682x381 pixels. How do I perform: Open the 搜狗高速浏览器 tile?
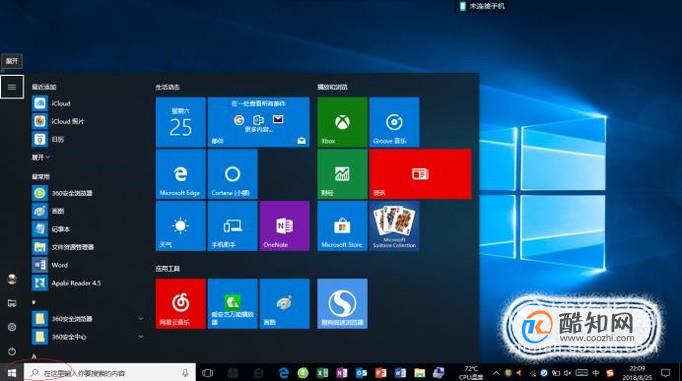click(342, 304)
